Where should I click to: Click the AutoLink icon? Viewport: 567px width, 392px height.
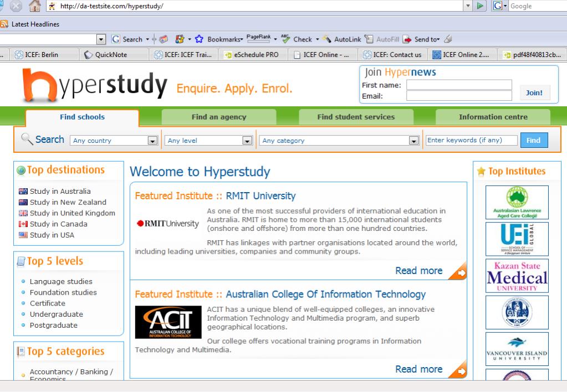[327, 39]
